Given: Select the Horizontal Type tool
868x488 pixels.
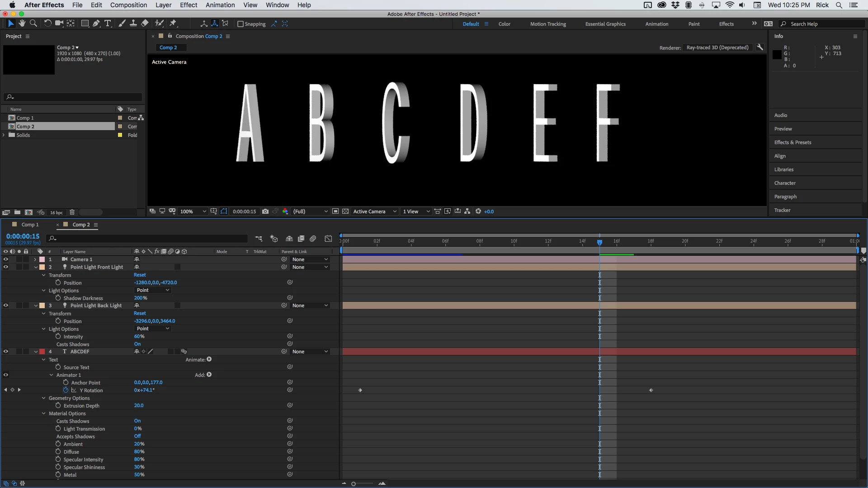Looking at the screenshot, I should (x=108, y=23).
